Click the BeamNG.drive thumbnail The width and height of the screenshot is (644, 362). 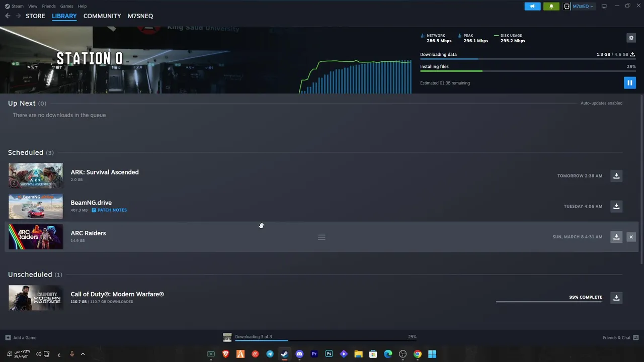[36, 206]
